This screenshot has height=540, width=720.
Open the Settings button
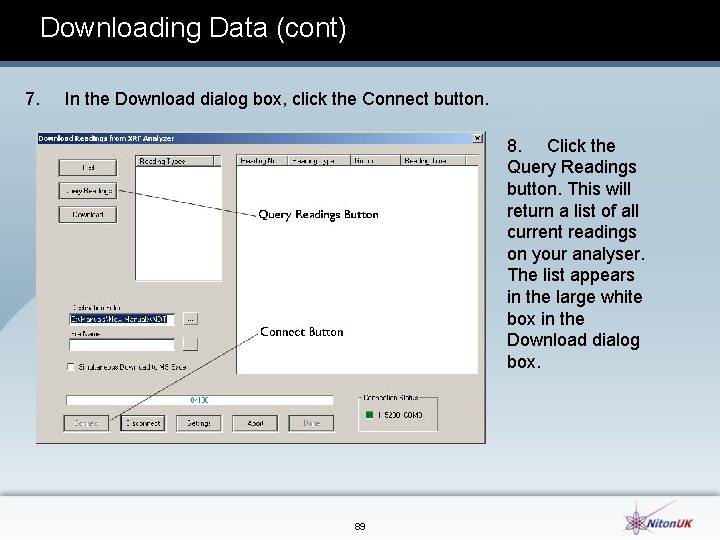pos(199,423)
